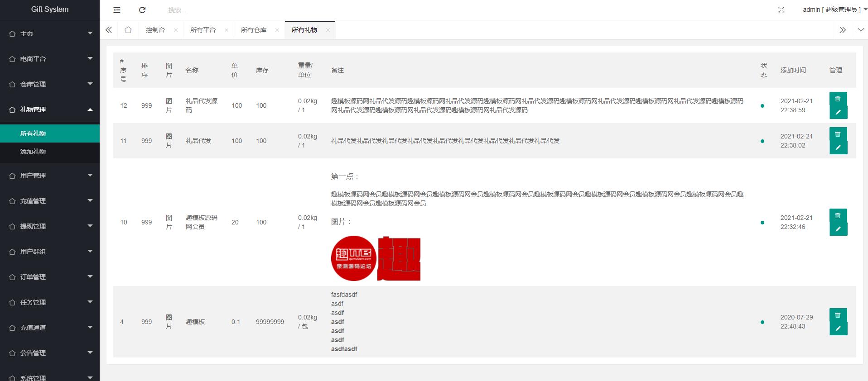This screenshot has width=868, height=381.
Task: Edit gift 趣模板 row 4
Action: coord(838,329)
